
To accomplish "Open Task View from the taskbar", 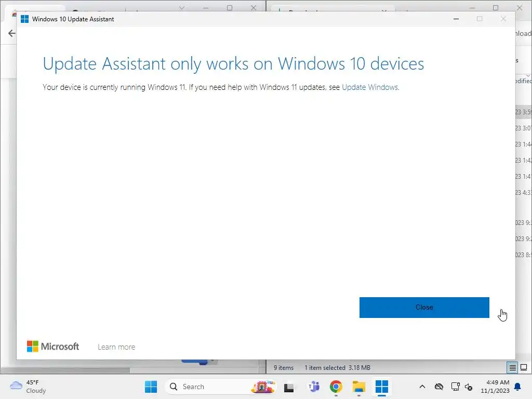I will pyautogui.click(x=289, y=387).
